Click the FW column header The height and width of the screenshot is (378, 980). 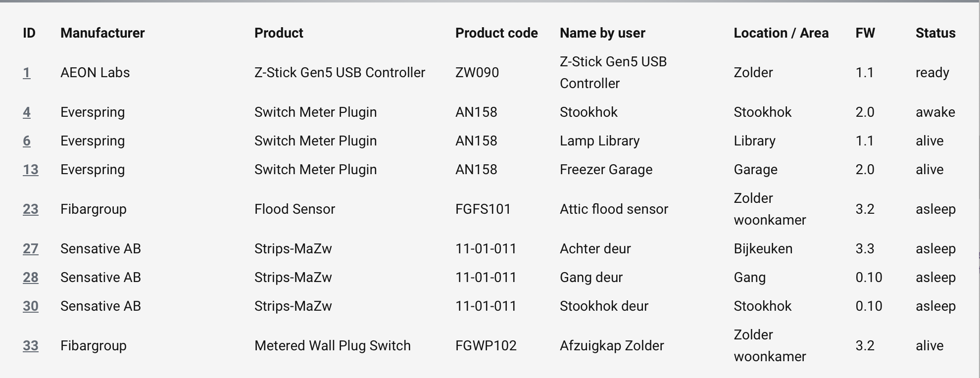(x=865, y=33)
